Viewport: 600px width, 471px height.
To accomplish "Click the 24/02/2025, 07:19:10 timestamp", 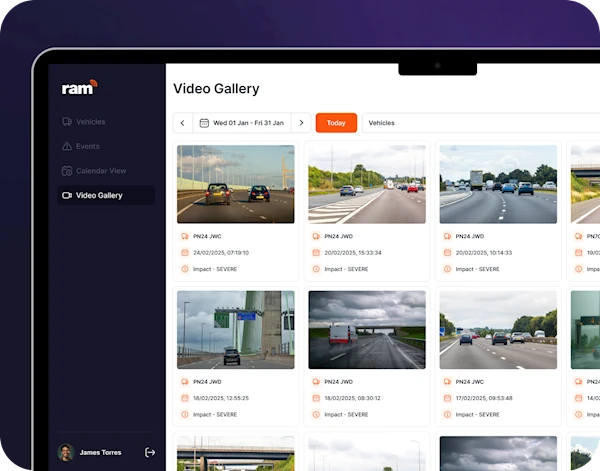I will (221, 253).
